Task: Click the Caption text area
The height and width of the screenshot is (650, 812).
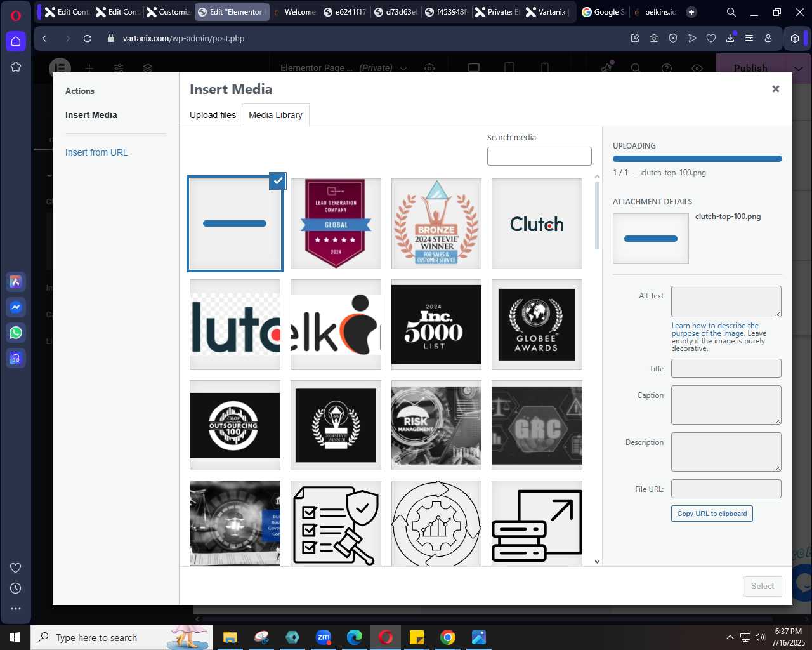Action: click(726, 405)
